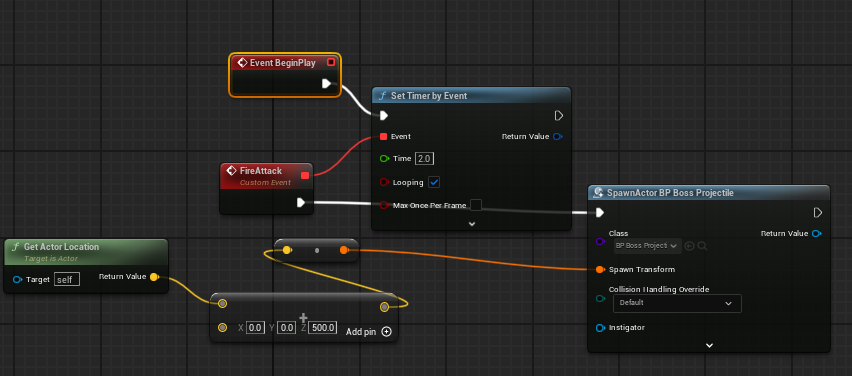Viewport: 852px width, 376px height.
Task: Click the orange Spawn Transform pin
Action: (x=600, y=270)
